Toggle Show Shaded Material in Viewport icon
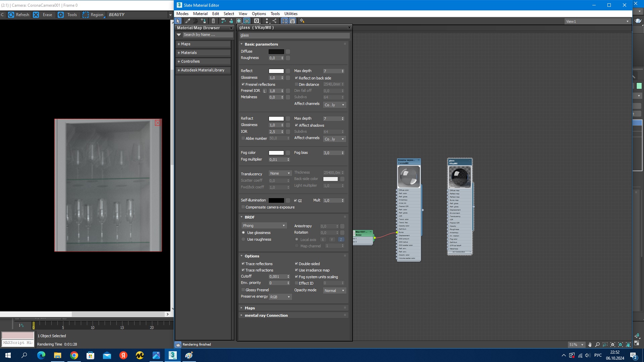The height and width of the screenshot is (362, 644). 239,21
